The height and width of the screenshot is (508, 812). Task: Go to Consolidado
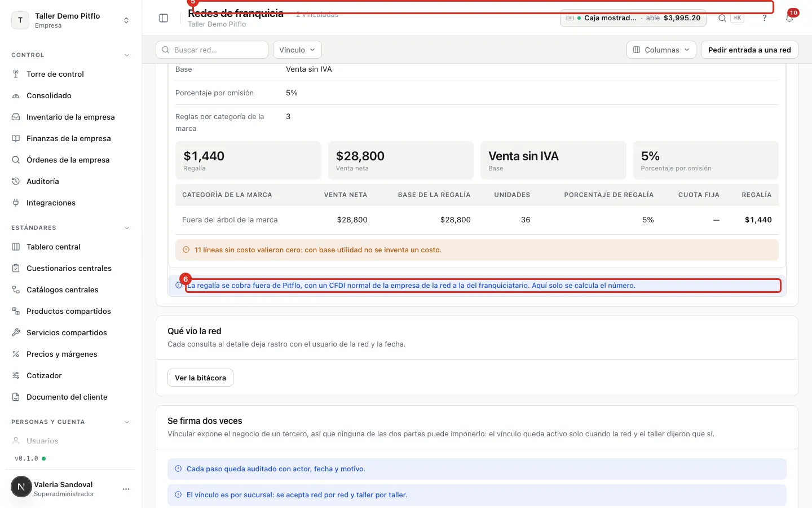click(x=70, y=95)
